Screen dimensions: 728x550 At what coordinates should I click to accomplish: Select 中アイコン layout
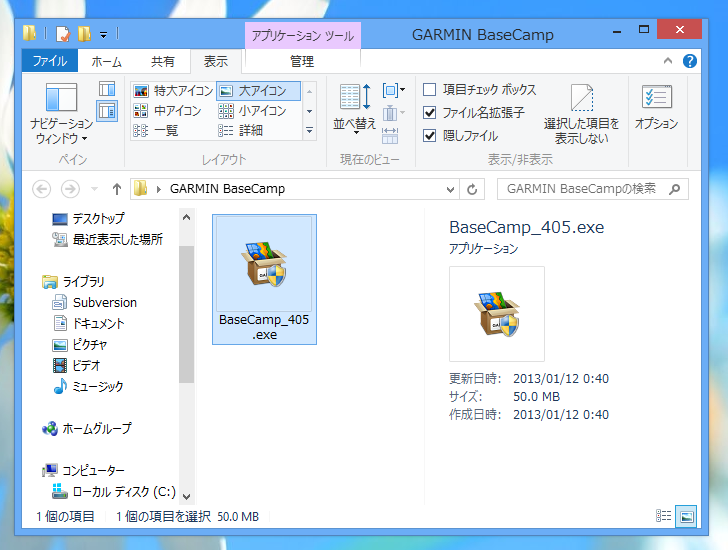[168, 110]
